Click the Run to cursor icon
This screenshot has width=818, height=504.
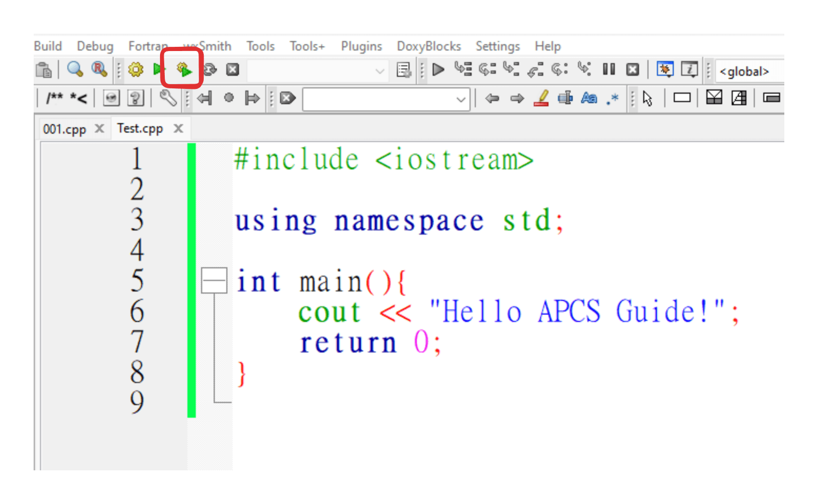click(x=463, y=69)
